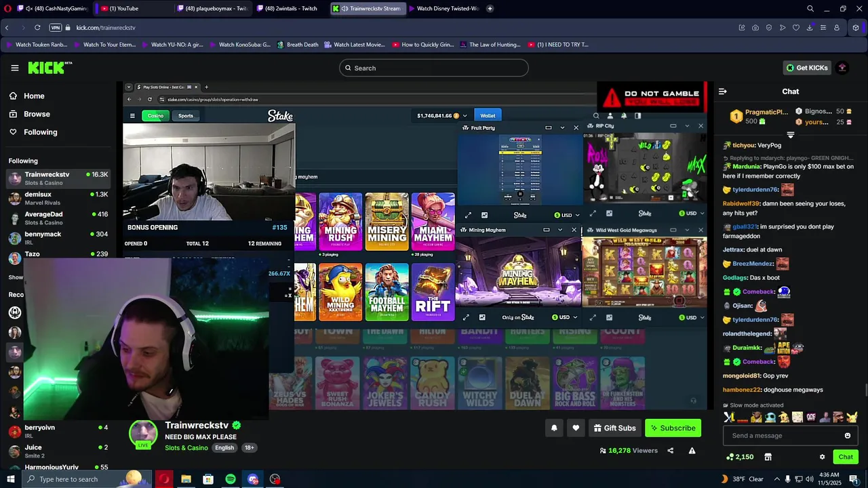Open the browser Easy Setup sliders icon
This screenshot has width=868, height=488.
click(x=823, y=28)
